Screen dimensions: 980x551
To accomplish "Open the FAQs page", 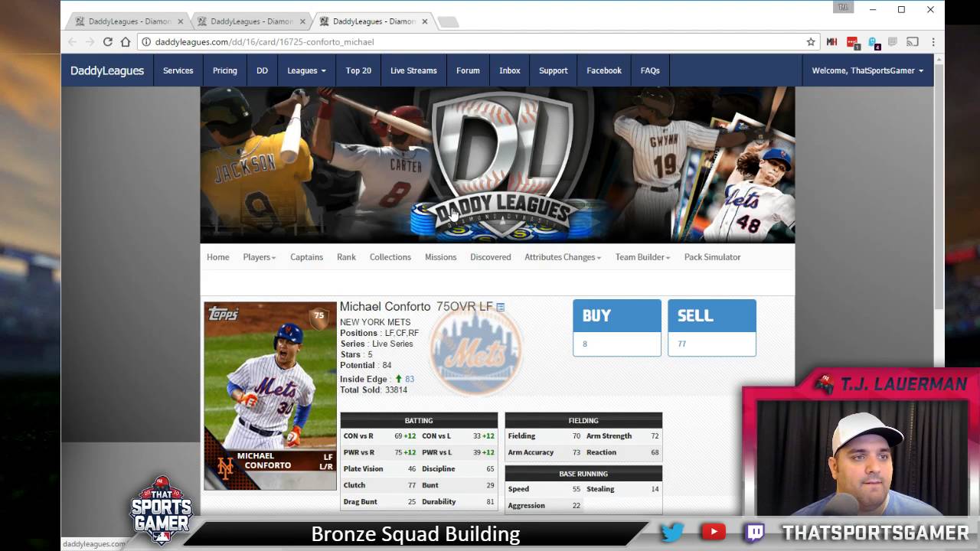I will click(x=650, y=70).
